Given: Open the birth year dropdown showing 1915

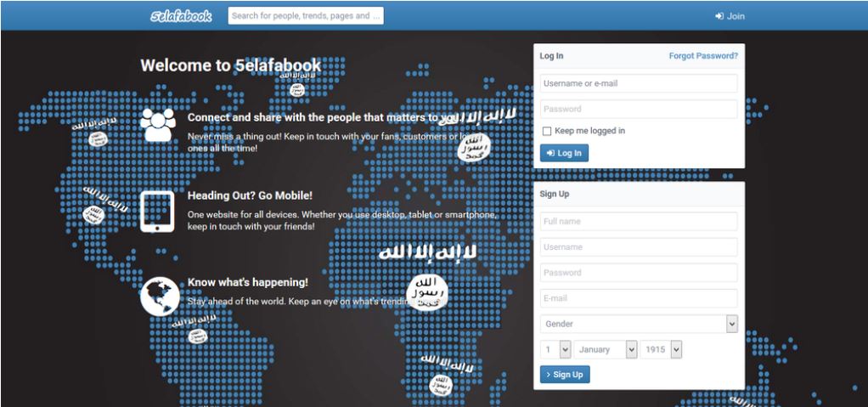Looking at the screenshot, I should [x=661, y=349].
